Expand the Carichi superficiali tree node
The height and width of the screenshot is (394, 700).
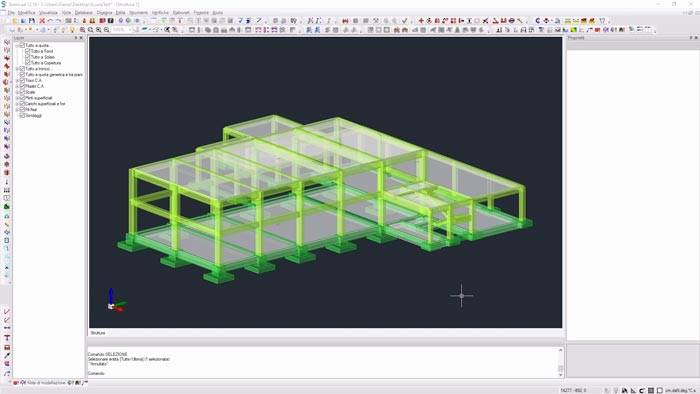tap(17, 104)
